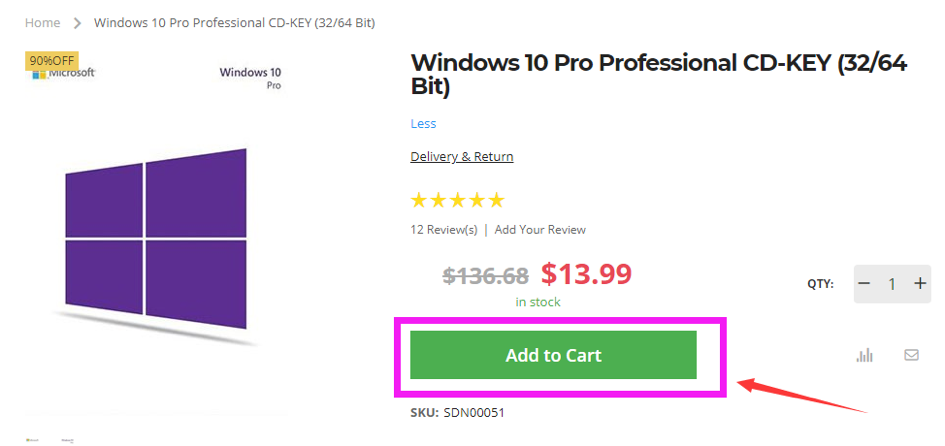
Task: Click the bar chart compare icon
Action: pyautogui.click(x=865, y=355)
